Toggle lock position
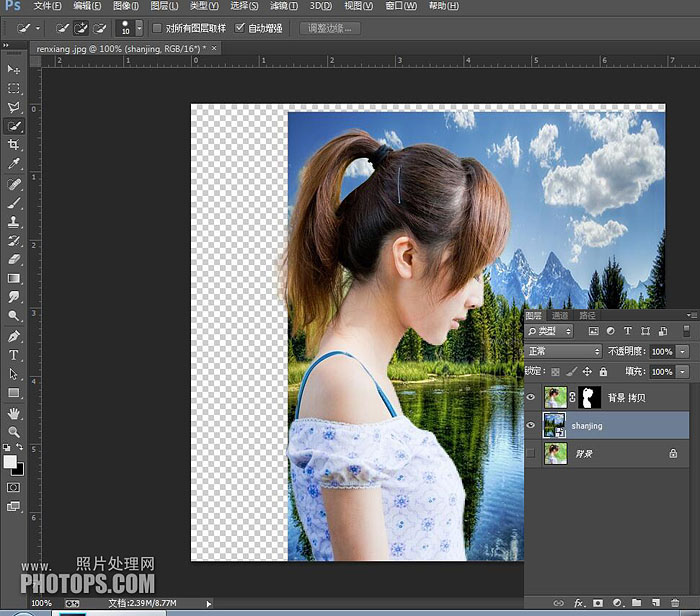This screenshot has width=700, height=616. click(588, 371)
